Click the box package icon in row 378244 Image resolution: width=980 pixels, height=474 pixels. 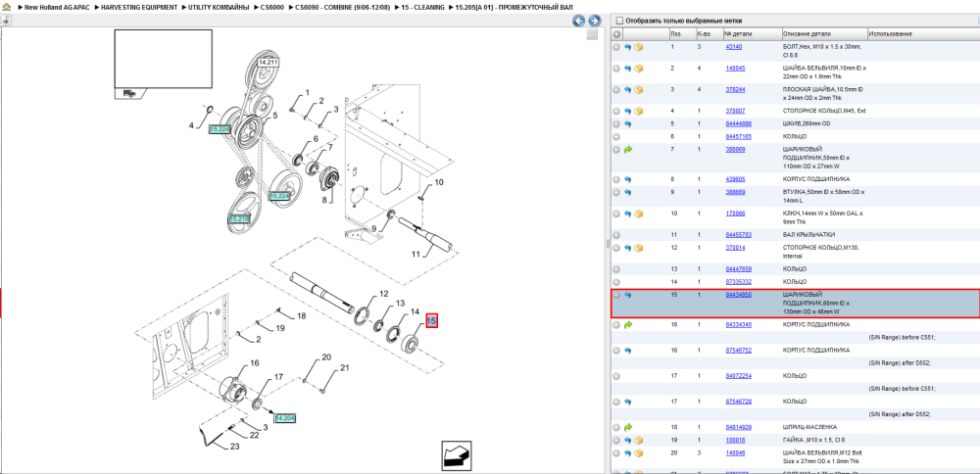pyautogui.click(x=638, y=89)
